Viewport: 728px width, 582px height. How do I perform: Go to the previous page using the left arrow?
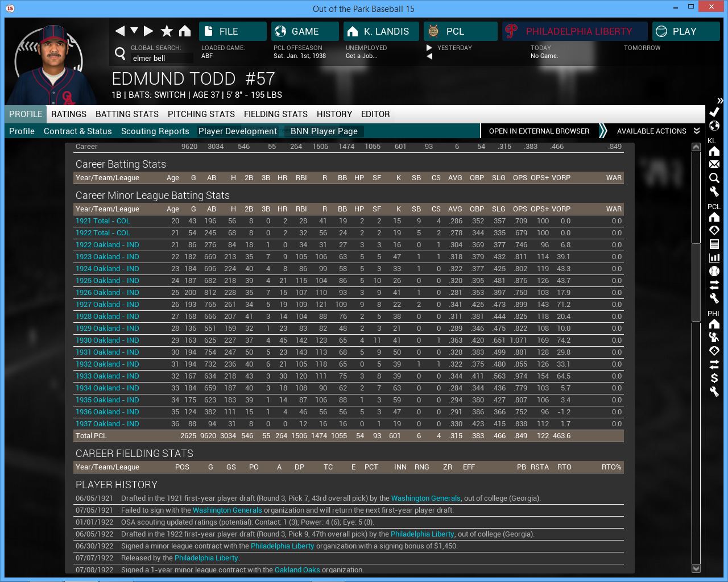tap(119, 31)
